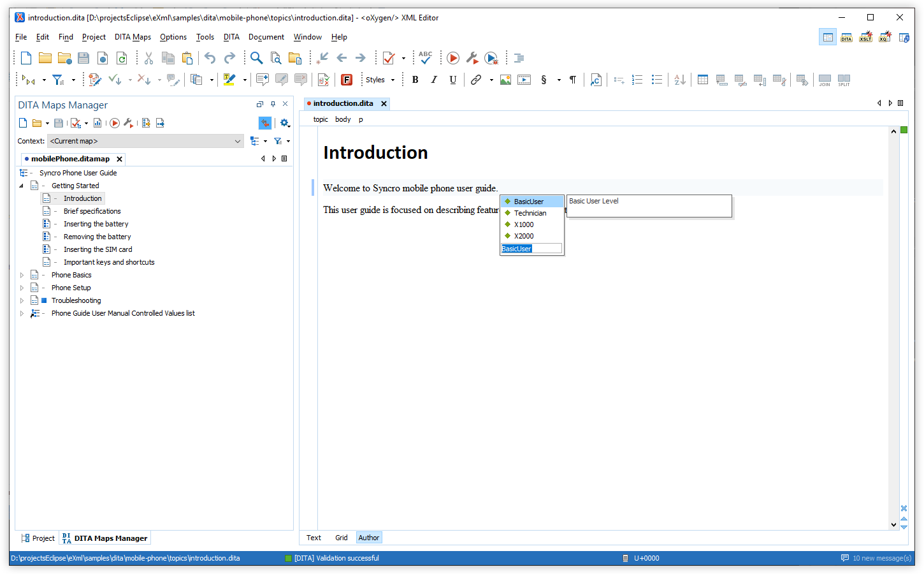The height and width of the screenshot is (574, 924).
Task: Open 10 new messages notification
Action: [x=876, y=558]
